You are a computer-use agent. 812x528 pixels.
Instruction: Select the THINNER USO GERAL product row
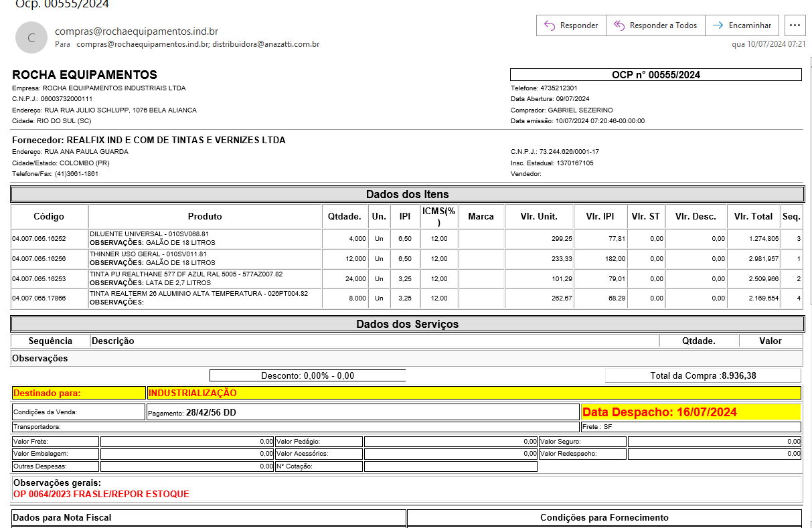tap(205, 258)
